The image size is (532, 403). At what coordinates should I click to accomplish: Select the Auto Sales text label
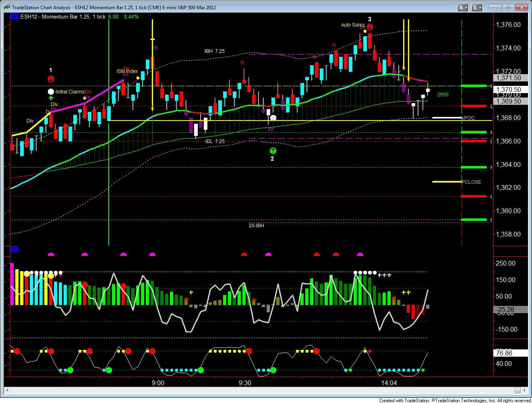tap(352, 25)
